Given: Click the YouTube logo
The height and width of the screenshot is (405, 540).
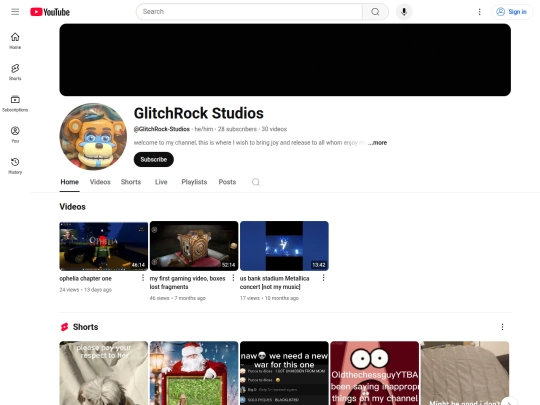Looking at the screenshot, I should 50,12.
